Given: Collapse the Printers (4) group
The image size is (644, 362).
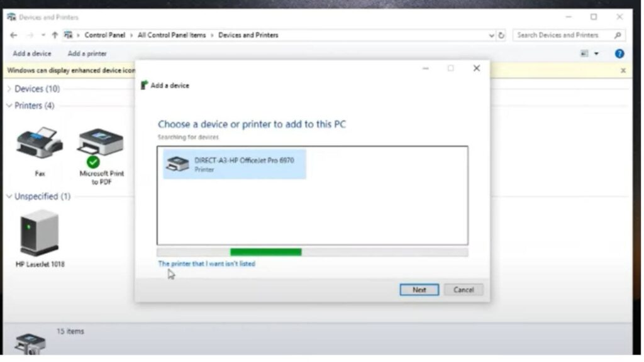Looking at the screenshot, I should (9, 106).
